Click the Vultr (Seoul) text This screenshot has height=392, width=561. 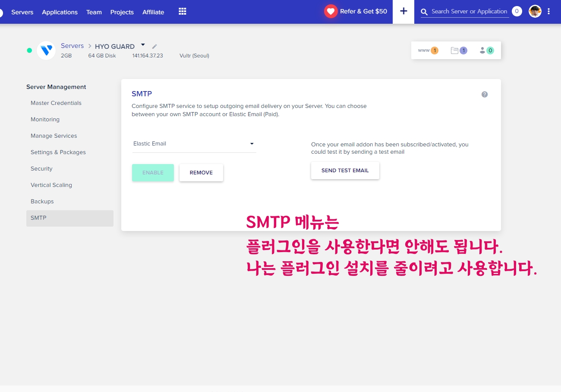194,56
